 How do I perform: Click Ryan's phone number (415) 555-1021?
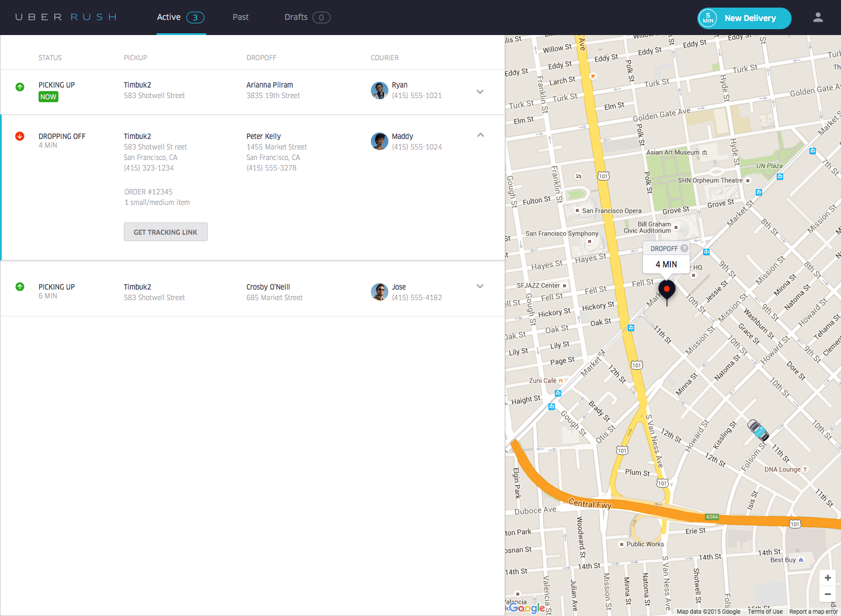[x=417, y=96]
